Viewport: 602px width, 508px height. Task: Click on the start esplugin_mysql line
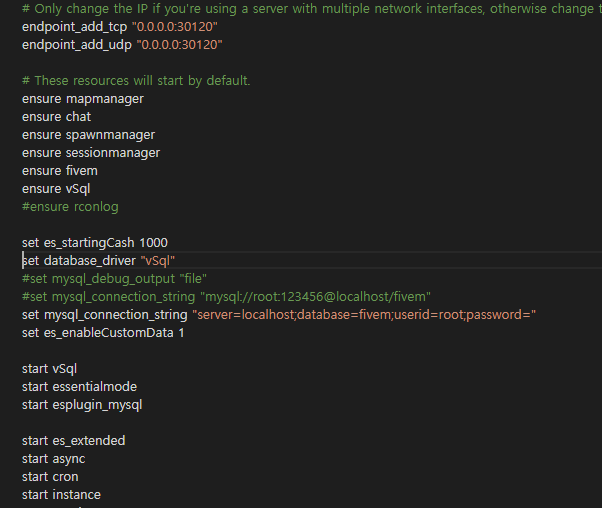click(x=82, y=405)
